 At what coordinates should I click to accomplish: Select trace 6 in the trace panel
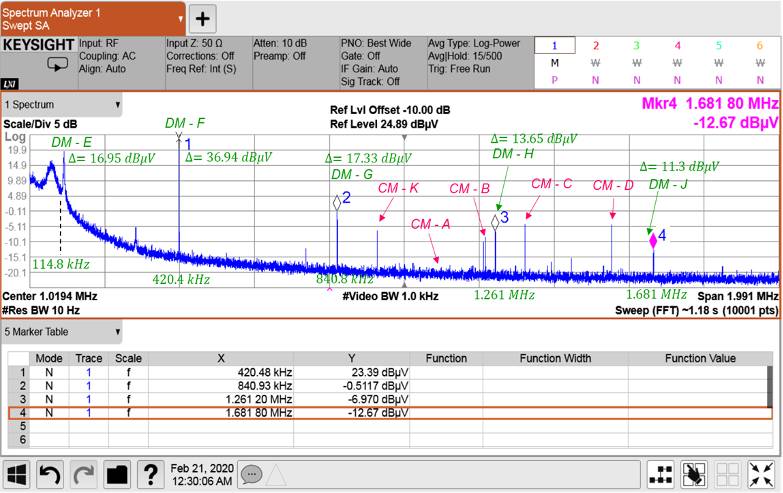[x=759, y=45]
